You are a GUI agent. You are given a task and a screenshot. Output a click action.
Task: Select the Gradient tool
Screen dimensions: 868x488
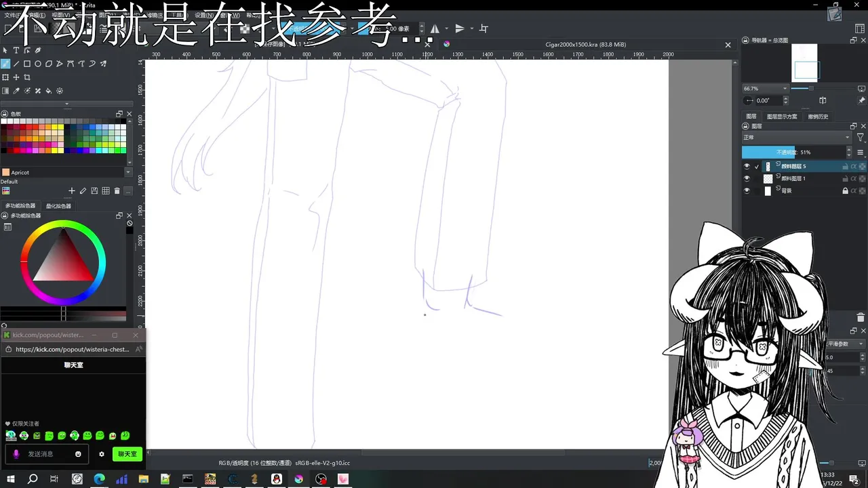click(x=5, y=91)
